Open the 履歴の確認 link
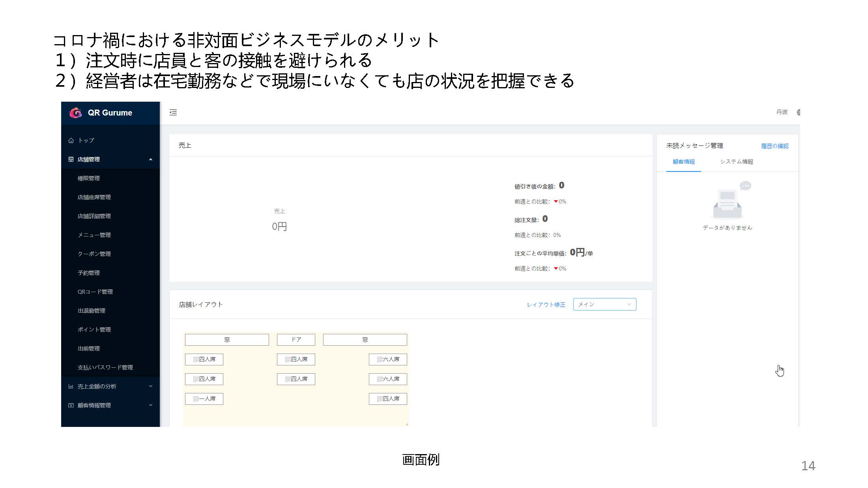Image resolution: width=868 pixels, height=488 pixels. pyautogui.click(x=774, y=146)
